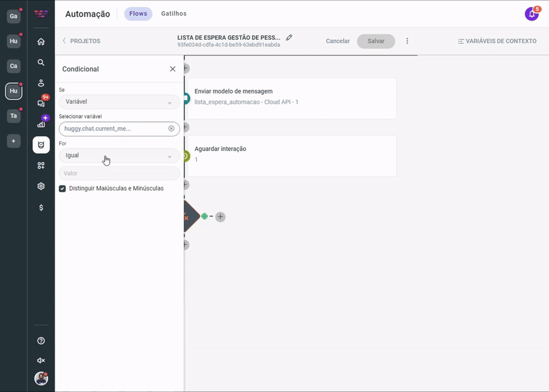
Task: Click the green conditional output diamond
Action: click(x=205, y=216)
